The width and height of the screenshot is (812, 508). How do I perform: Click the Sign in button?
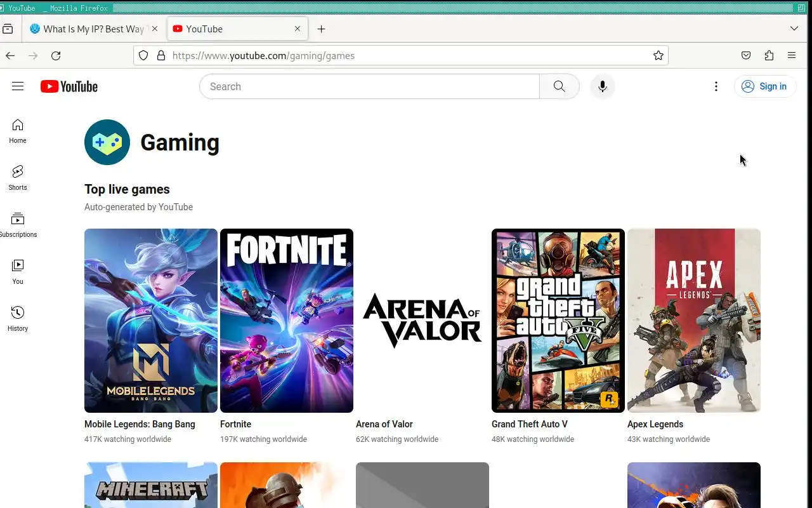tap(765, 86)
